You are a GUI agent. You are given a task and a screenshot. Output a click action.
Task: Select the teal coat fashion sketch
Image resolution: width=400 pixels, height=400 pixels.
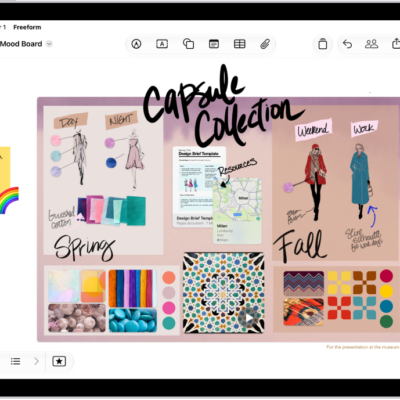pos(361,181)
